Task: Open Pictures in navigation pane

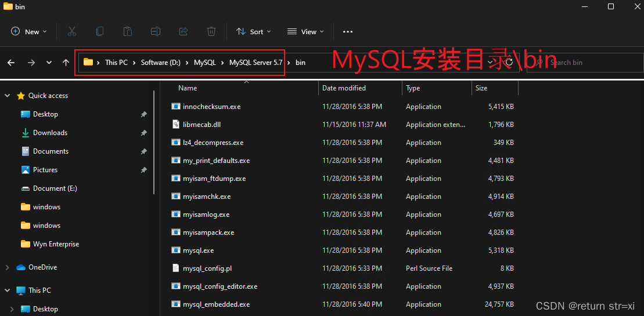Action: point(45,170)
